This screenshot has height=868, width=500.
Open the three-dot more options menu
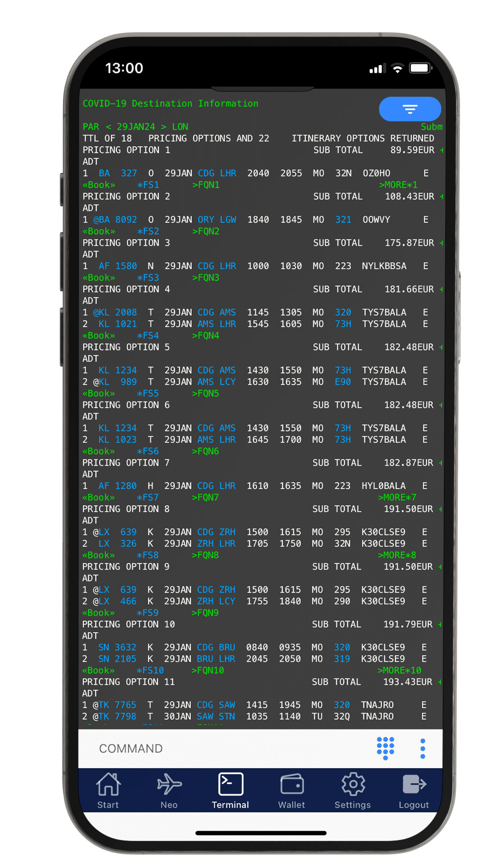point(422,748)
